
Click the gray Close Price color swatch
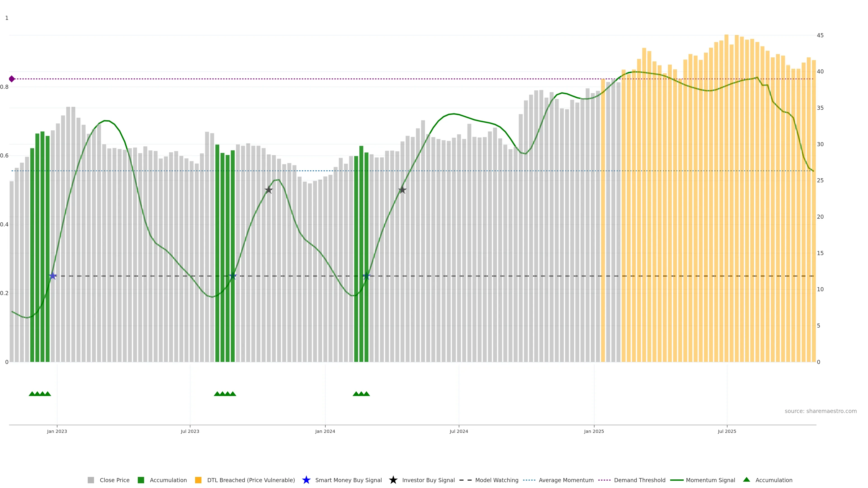91,480
